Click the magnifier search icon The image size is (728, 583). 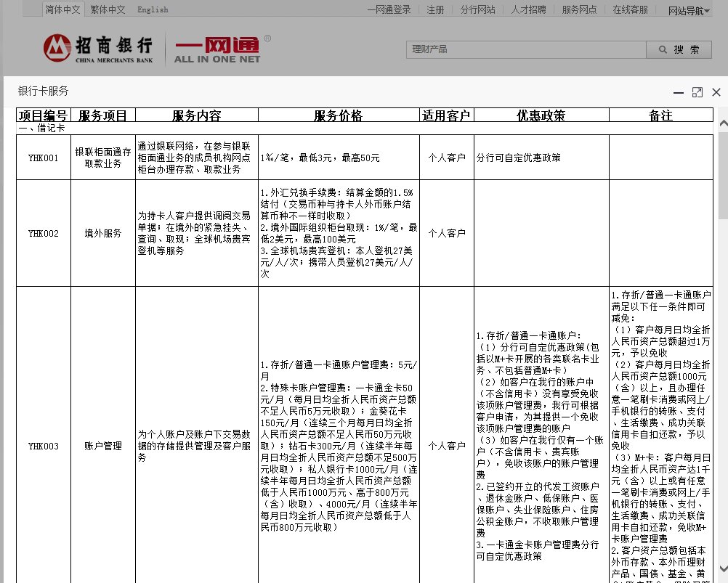pyautogui.click(x=660, y=50)
